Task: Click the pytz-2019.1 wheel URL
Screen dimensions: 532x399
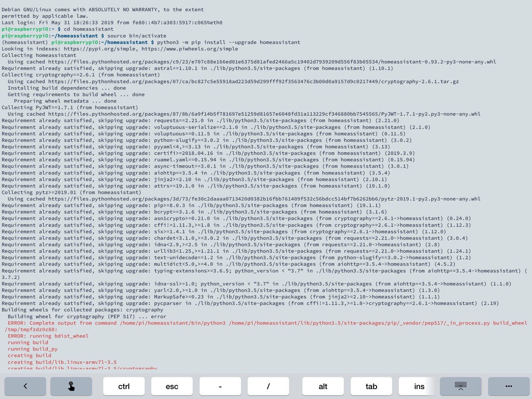Action: point(264,199)
